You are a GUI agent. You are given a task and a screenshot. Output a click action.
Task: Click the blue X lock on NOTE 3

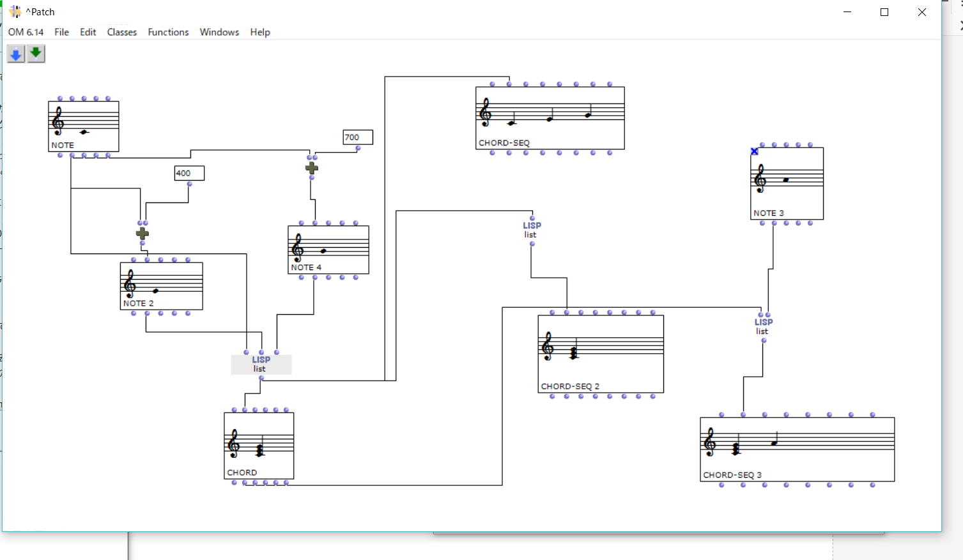[x=755, y=151]
